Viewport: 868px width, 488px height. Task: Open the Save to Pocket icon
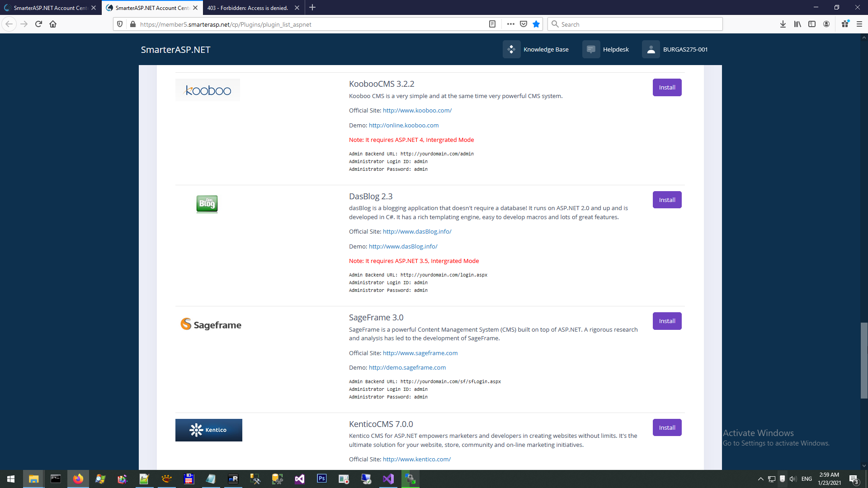(524, 24)
